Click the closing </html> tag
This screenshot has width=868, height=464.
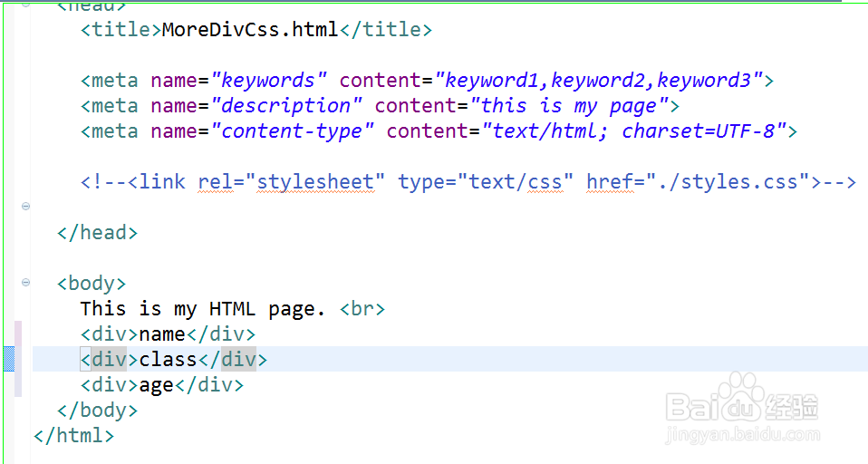click(x=73, y=436)
